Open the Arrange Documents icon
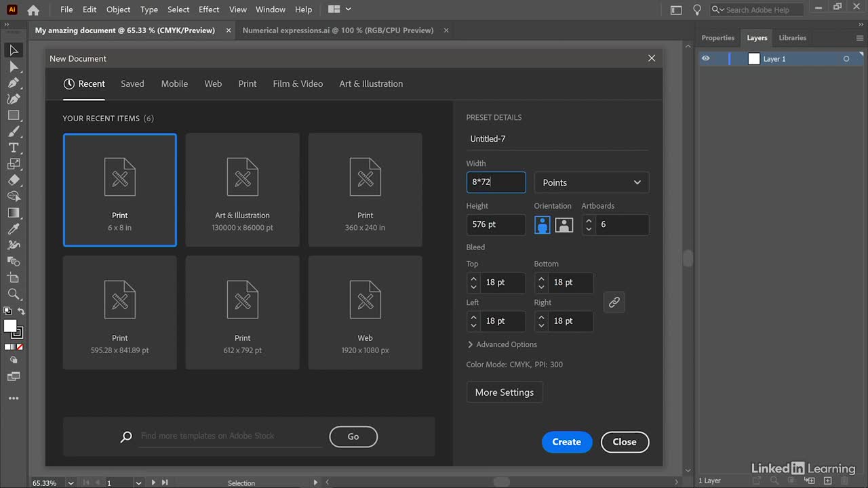 [339, 9]
